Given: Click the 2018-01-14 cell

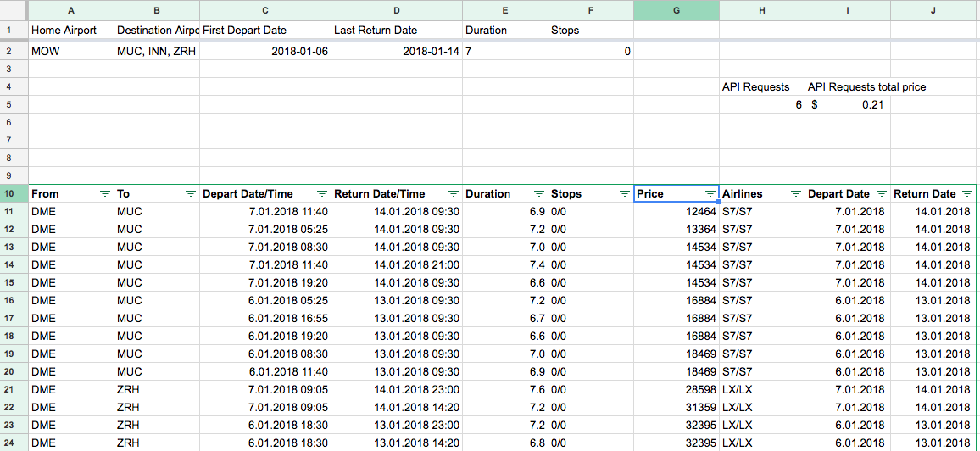Looking at the screenshot, I should click(397, 51).
